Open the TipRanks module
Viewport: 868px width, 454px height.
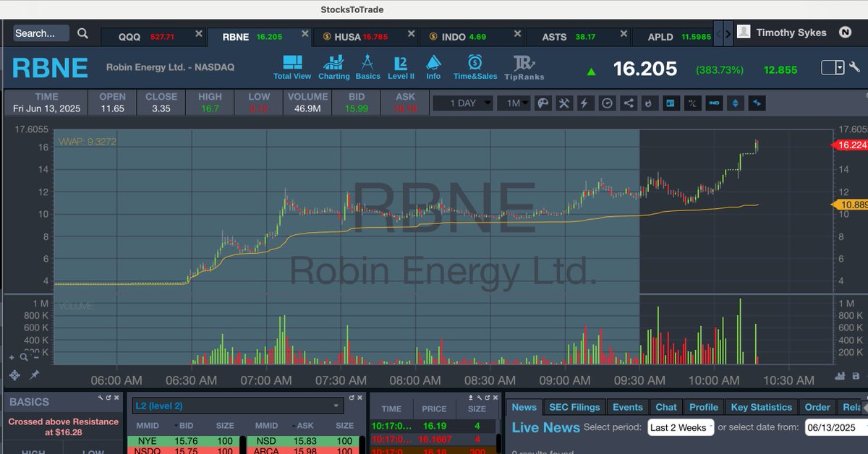click(524, 67)
